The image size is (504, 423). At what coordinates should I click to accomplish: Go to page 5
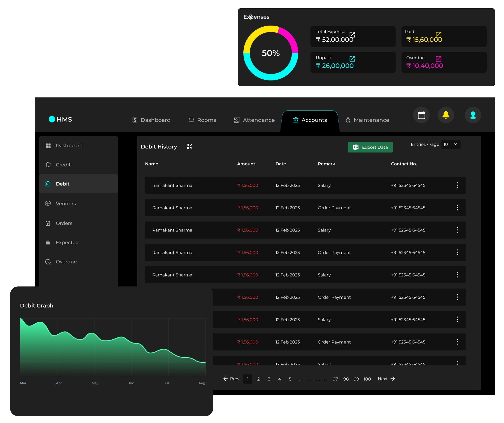pyautogui.click(x=290, y=379)
